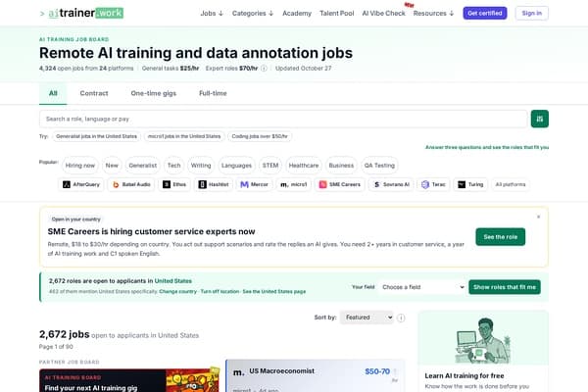The height and width of the screenshot is (392, 588).
Task: Open the Sort by Featured dropdown
Action: pyautogui.click(x=367, y=318)
